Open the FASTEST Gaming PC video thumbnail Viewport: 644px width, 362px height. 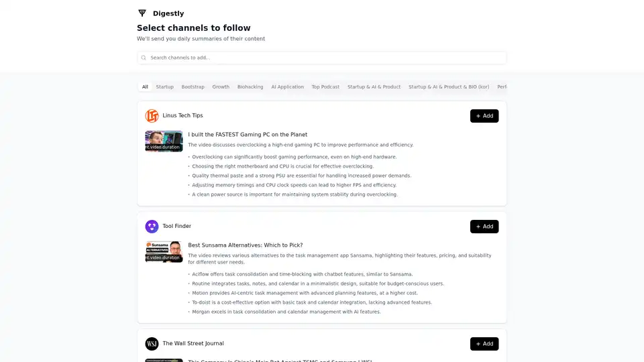[164, 141]
